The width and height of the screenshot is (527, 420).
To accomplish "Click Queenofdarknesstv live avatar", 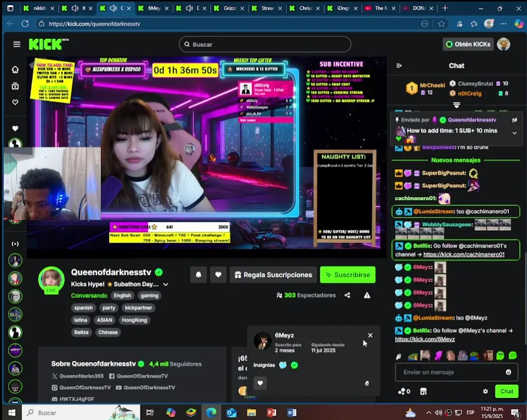I will [51, 280].
